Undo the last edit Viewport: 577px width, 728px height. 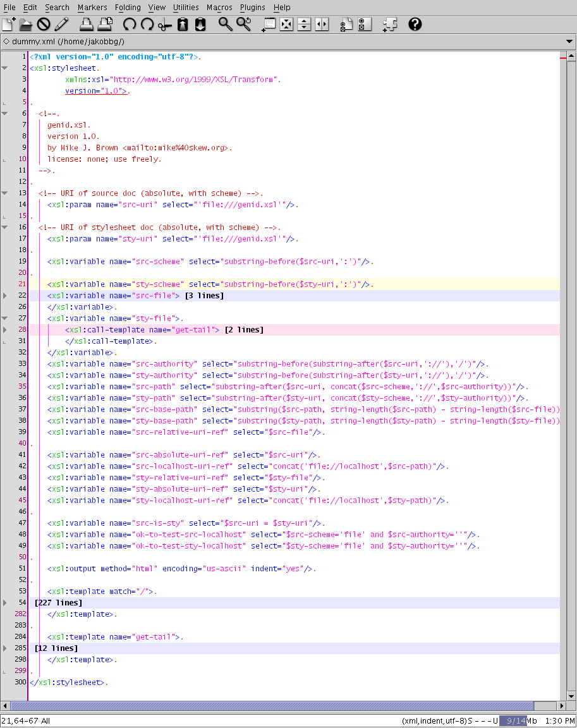click(130, 24)
